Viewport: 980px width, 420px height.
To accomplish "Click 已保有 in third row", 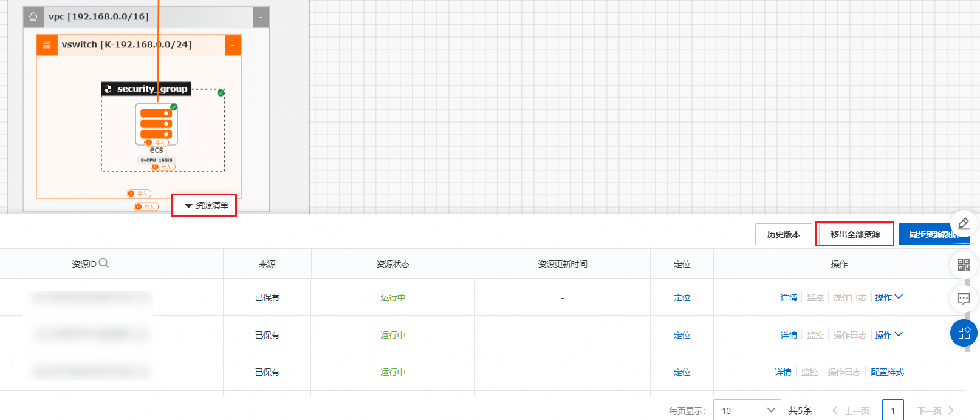I will (x=267, y=372).
